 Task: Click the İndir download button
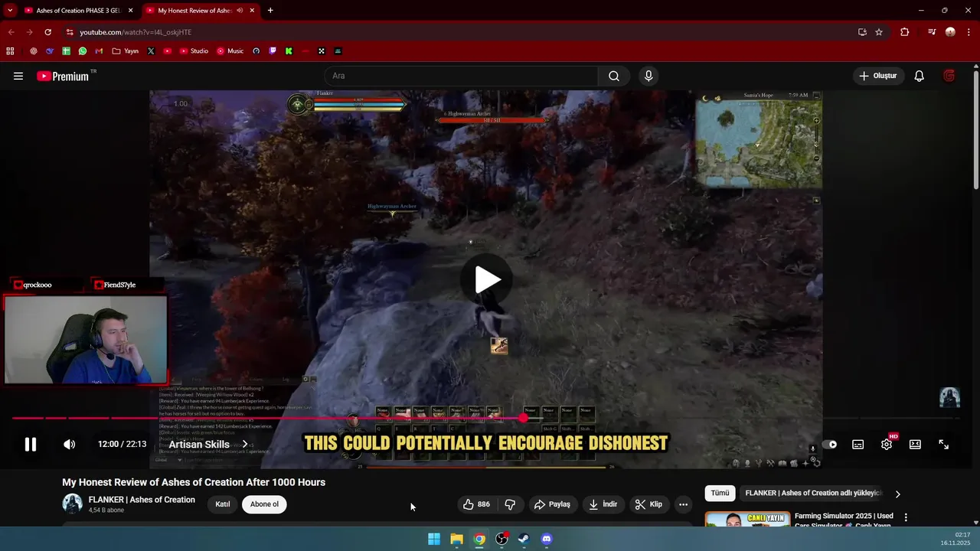(x=603, y=504)
